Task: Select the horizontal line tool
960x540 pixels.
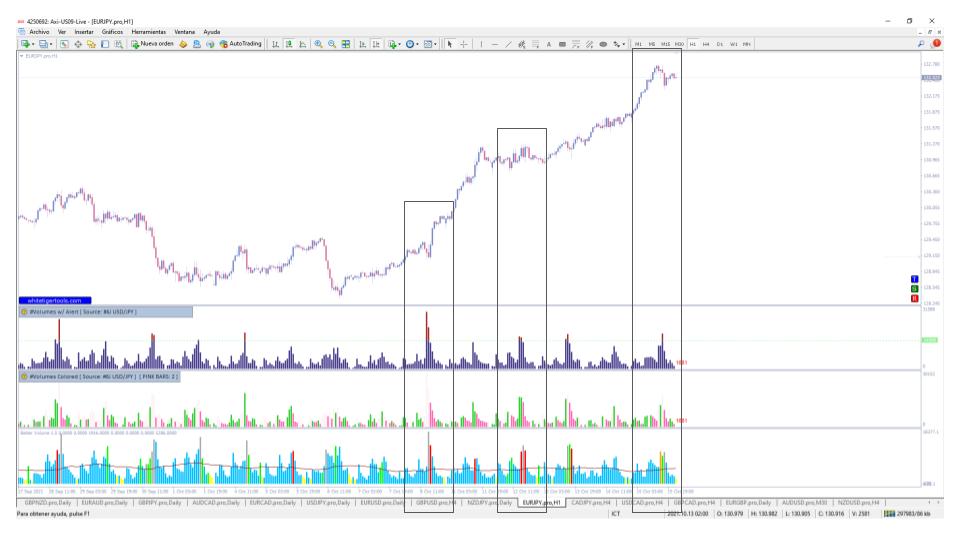Action: pos(495,44)
